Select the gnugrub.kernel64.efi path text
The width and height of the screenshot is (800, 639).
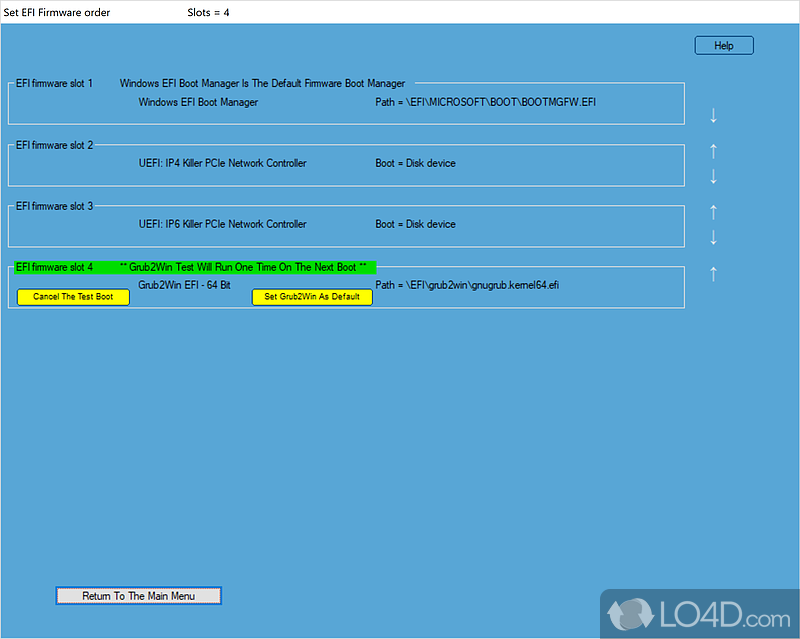pyautogui.click(x=467, y=285)
